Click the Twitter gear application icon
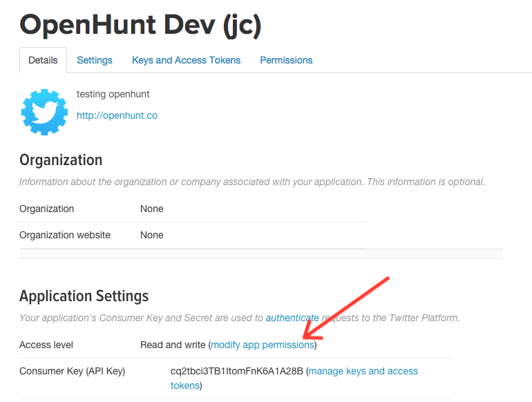 tap(44, 111)
